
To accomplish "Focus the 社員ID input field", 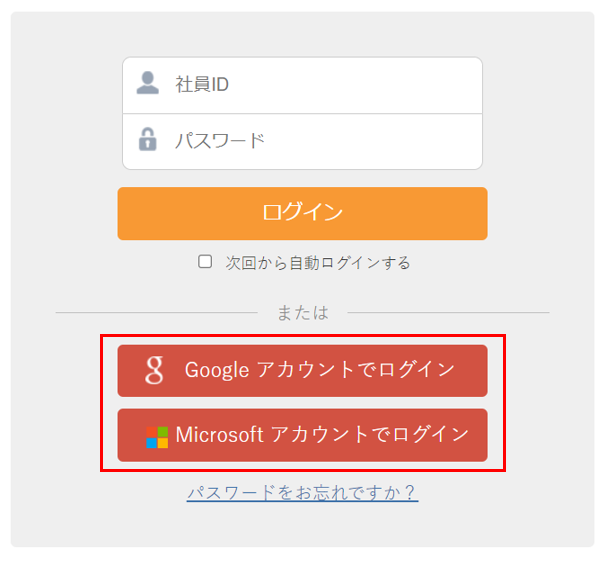I will click(302, 85).
